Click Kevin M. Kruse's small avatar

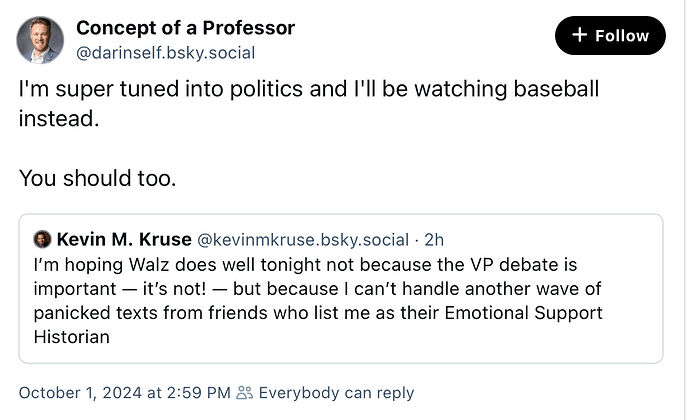(42, 240)
